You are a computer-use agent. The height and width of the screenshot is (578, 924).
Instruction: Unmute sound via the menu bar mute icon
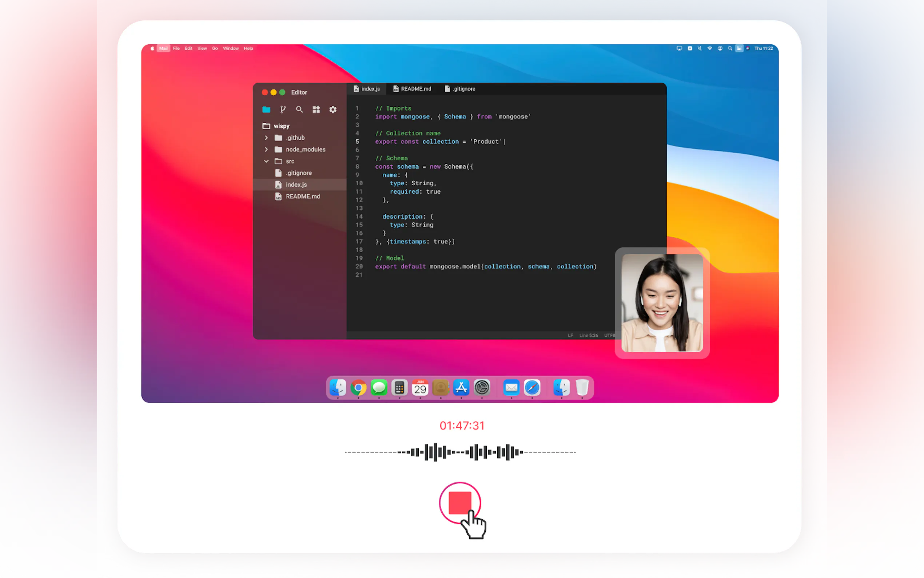click(x=700, y=48)
